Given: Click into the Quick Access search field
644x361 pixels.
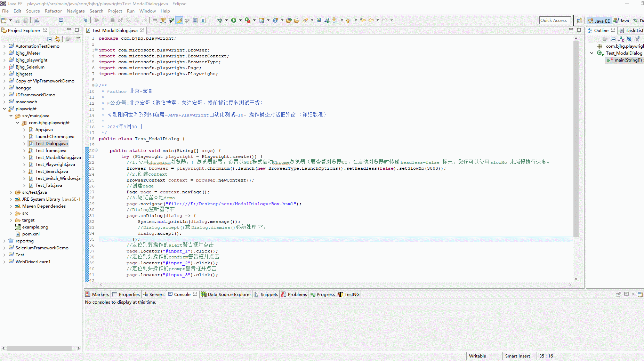Looking at the screenshot, I should tap(555, 21).
